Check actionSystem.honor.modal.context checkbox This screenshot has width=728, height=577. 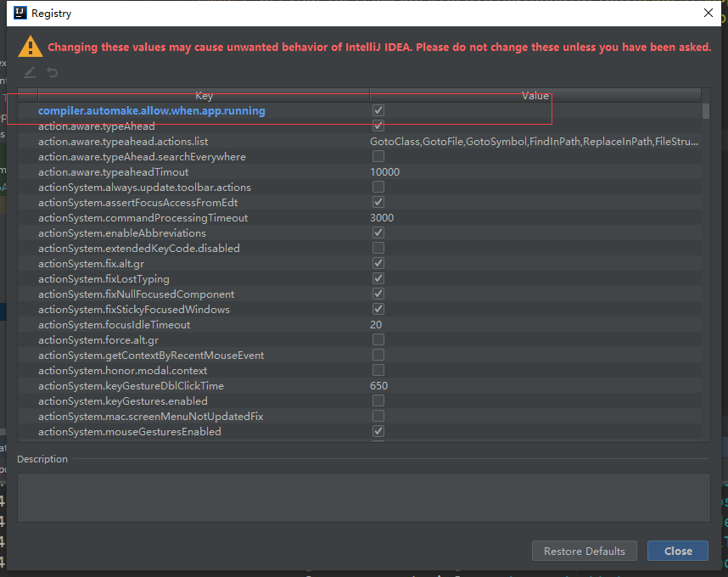point(378,371)
